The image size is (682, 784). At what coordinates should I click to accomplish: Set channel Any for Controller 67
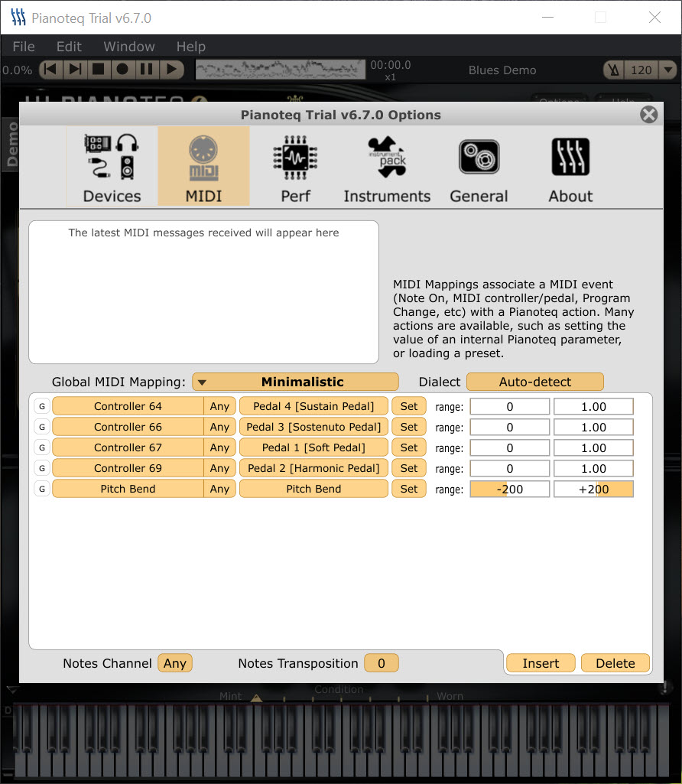pyautogui.click(x=220, y=447)
